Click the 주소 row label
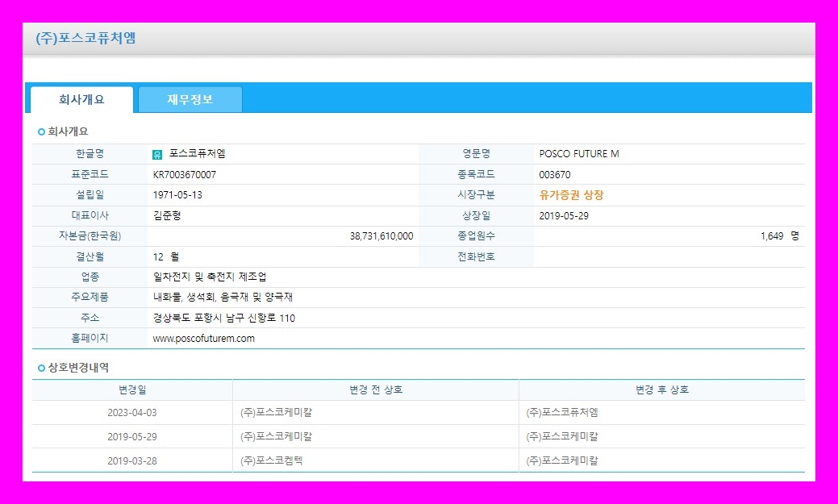Image resolution: width=838 pixels, height=504 pixels. 90,318
